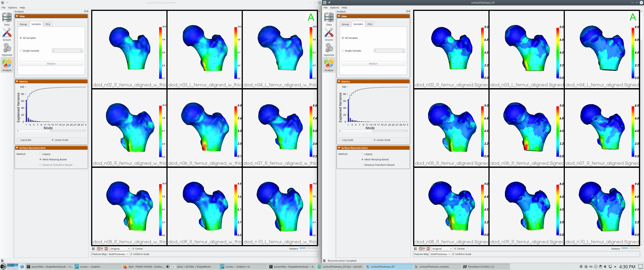Click the Median button
This screenshot has height=270, width=644.
pos(51,63)
